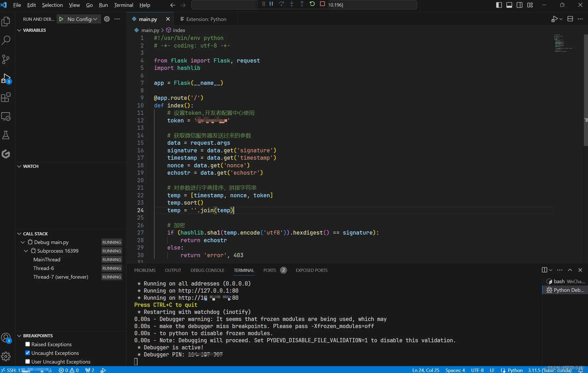Open the Terminal menu
The image size is (588, 373).
pos(123,5)
